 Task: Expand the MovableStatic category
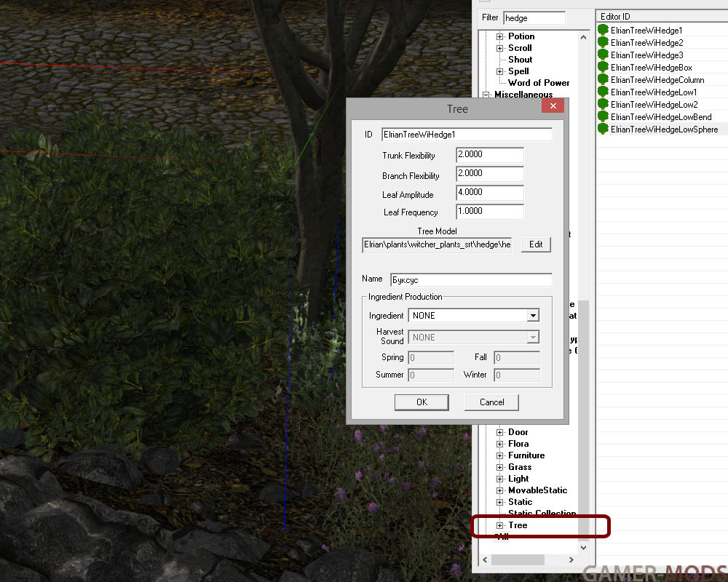coord(499,490)
